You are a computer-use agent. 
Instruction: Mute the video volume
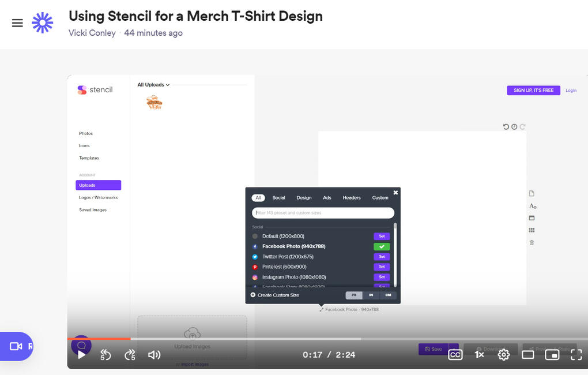coord(154,355)
